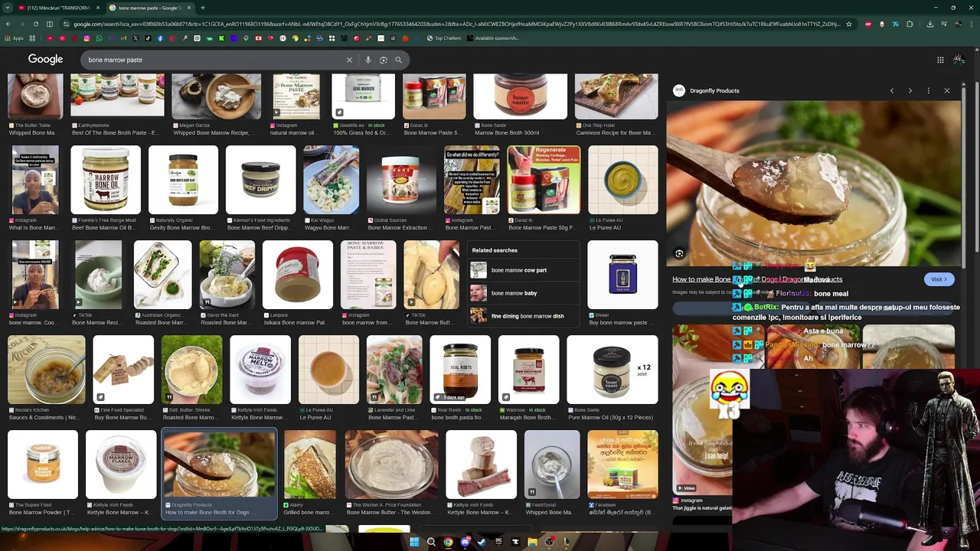Select the bone marrow paste Google tab
This screenshot has width=980, height=551.
[x=150, y=8]
